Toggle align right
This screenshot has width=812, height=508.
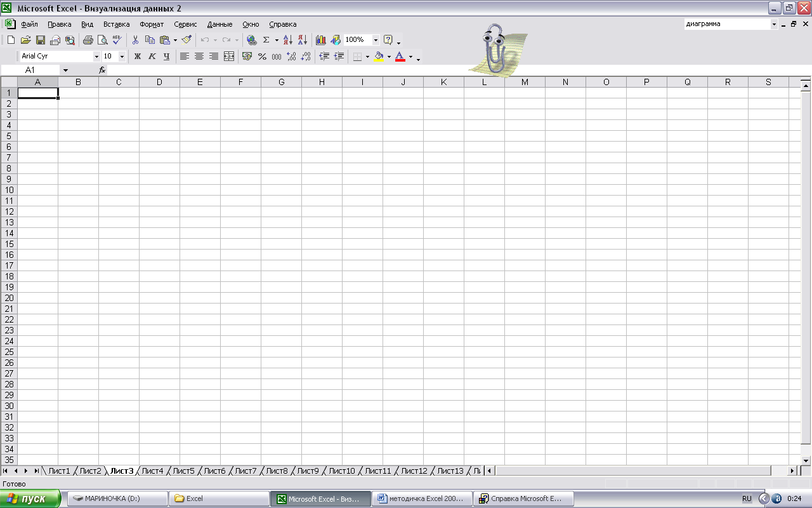(x=214, y=57)
